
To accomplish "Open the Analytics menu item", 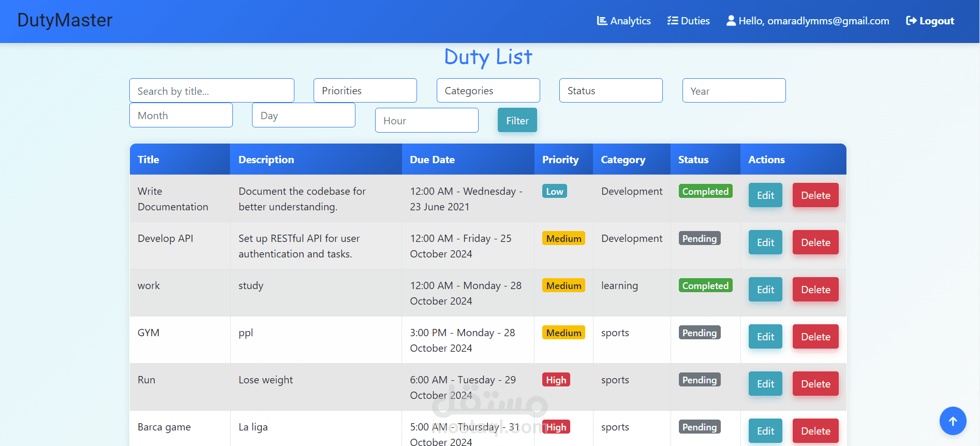I will (623, 21).
